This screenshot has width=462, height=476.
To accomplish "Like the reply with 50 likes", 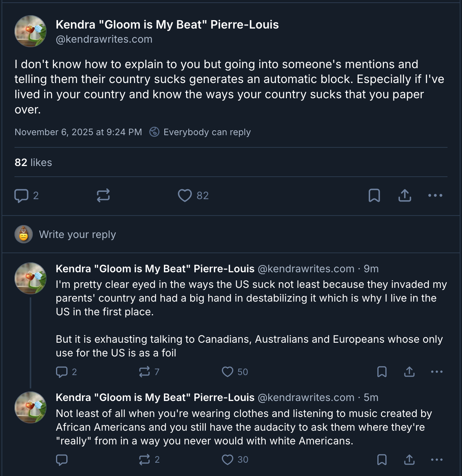I will [228, 372].
